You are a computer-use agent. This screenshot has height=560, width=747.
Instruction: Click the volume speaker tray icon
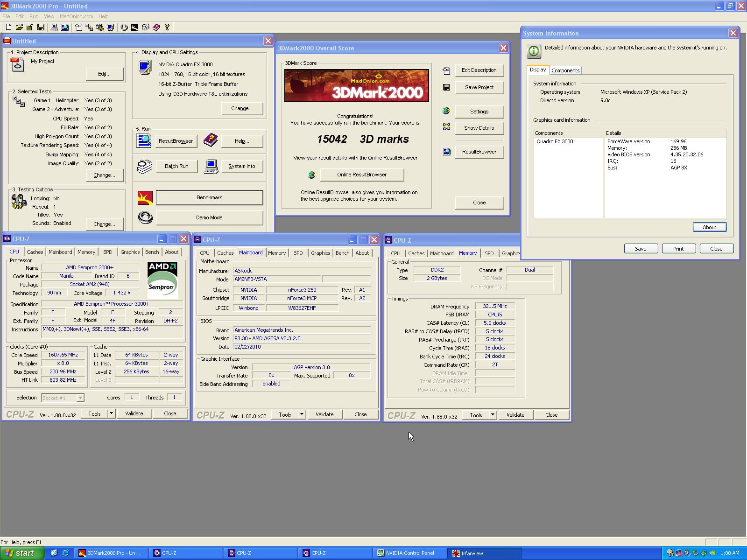pos(687,553)
